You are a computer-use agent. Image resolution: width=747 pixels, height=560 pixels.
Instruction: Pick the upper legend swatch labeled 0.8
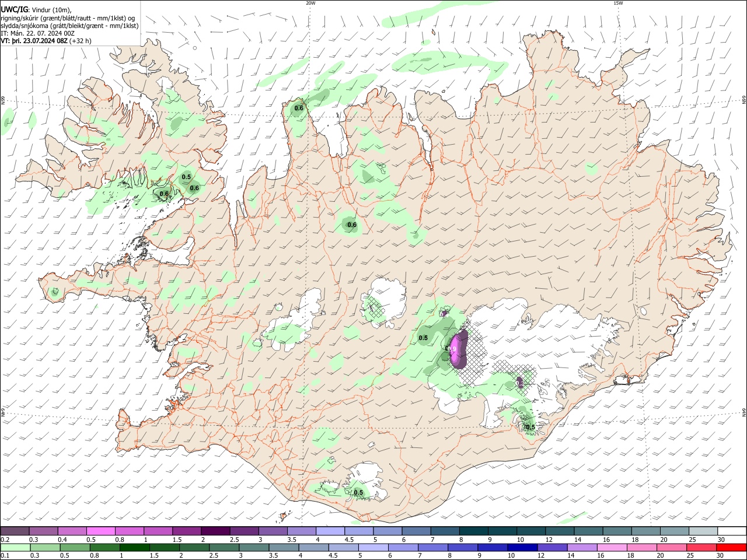(x=129, y=531)
